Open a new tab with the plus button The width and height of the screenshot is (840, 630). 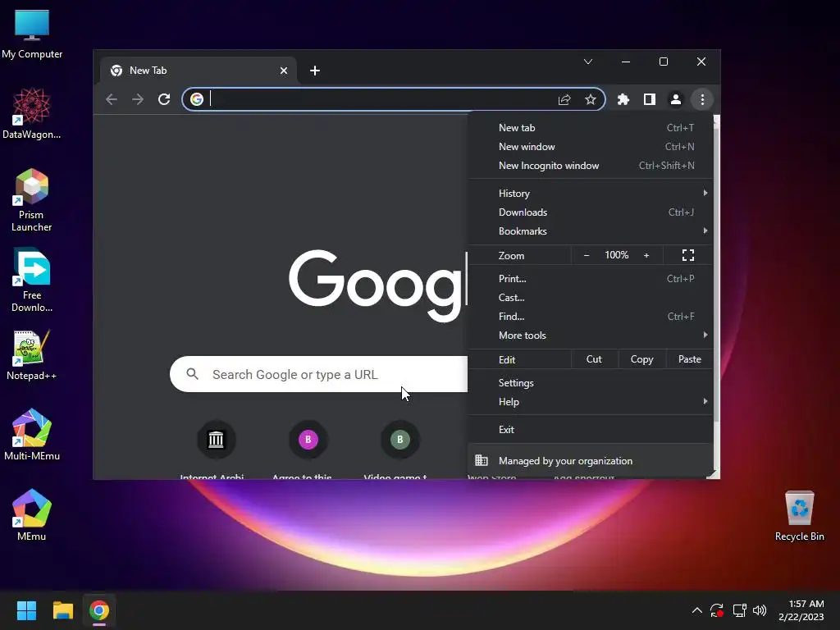pos(315,71)
